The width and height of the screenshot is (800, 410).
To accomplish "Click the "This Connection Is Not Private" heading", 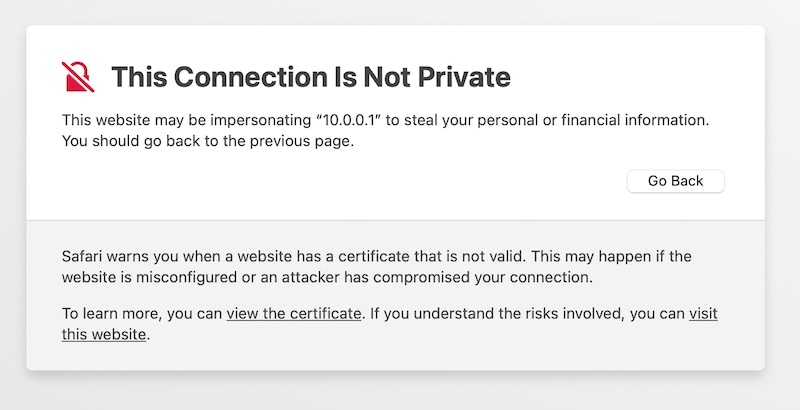I will pyautogui.click(x=310, y=76).
